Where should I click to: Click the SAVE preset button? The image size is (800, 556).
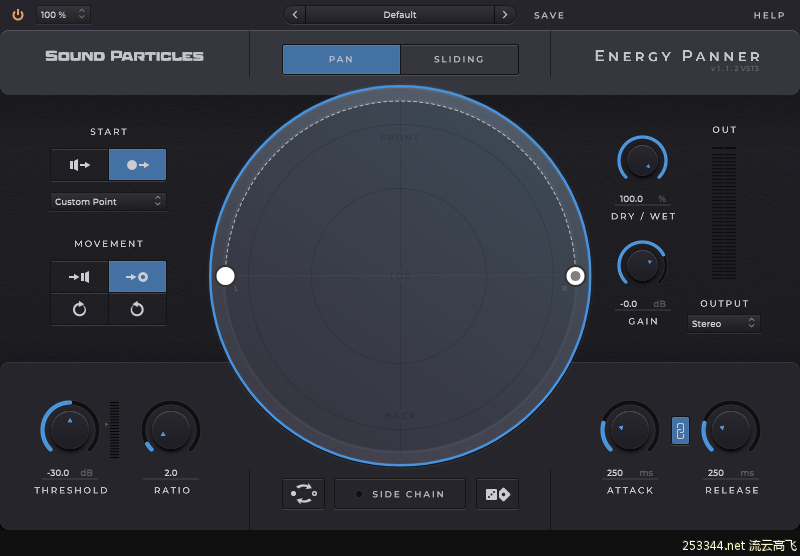pos(549,15)
